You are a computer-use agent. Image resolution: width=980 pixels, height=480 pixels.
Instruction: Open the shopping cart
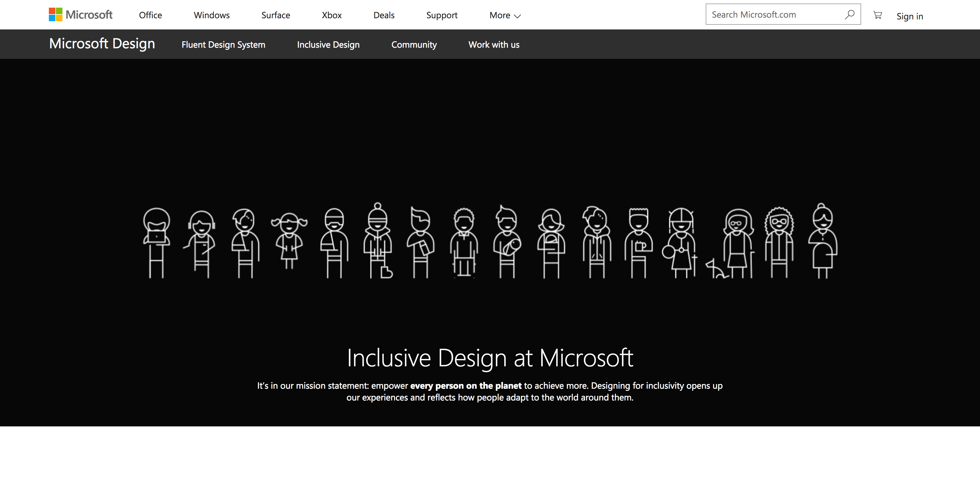pos(878,15)
